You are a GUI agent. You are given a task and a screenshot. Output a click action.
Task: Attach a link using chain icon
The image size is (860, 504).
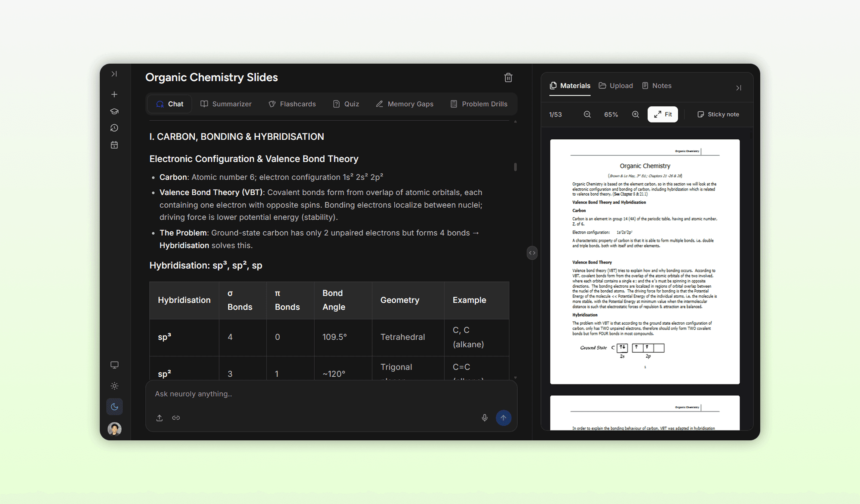pos(176,418)
